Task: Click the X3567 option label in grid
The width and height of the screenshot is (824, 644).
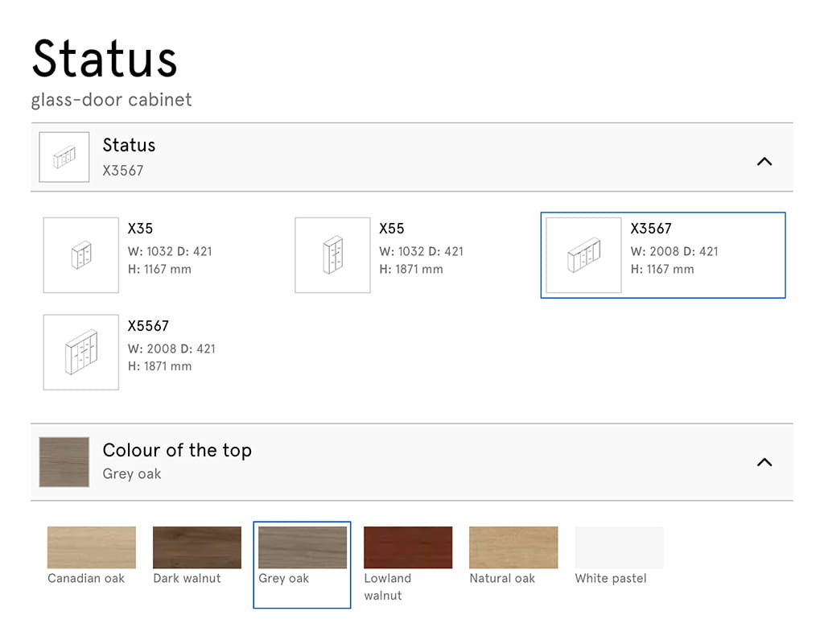Action: point(651,229)
